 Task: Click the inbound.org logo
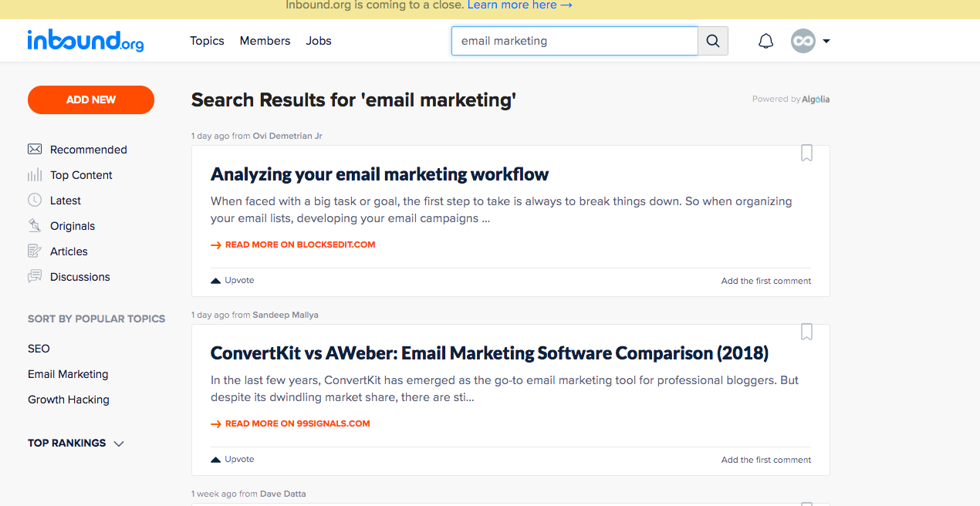point(86,40)
